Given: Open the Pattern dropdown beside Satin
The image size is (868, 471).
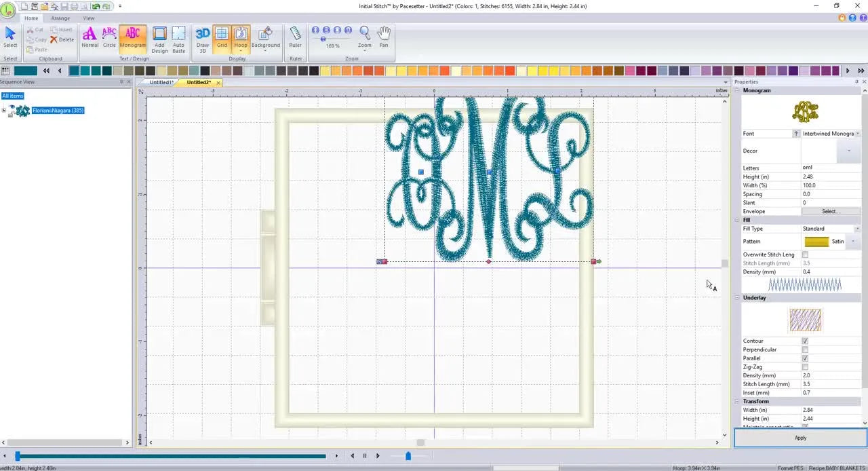Looking at the screenshot, I should tap(852, 241).
